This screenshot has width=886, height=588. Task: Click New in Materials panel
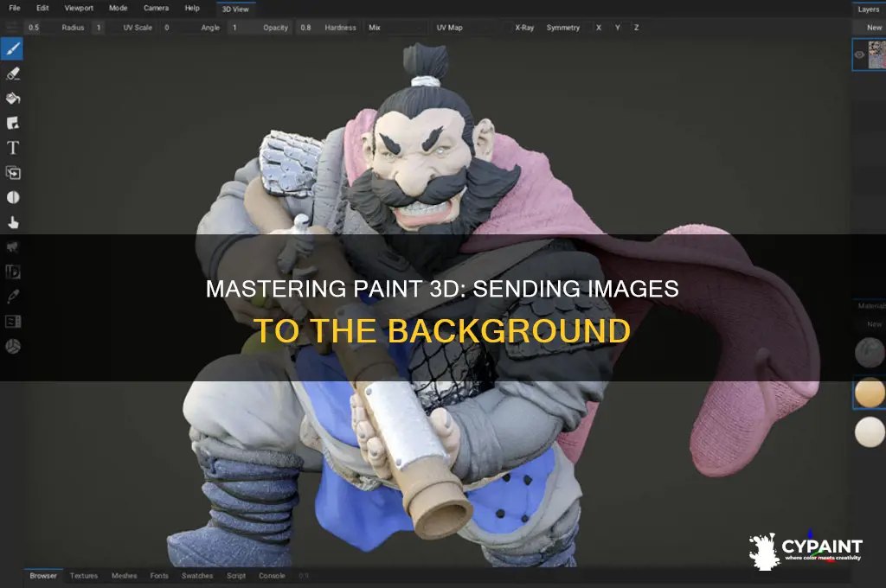pyautogui.click(x=874, y=324)
